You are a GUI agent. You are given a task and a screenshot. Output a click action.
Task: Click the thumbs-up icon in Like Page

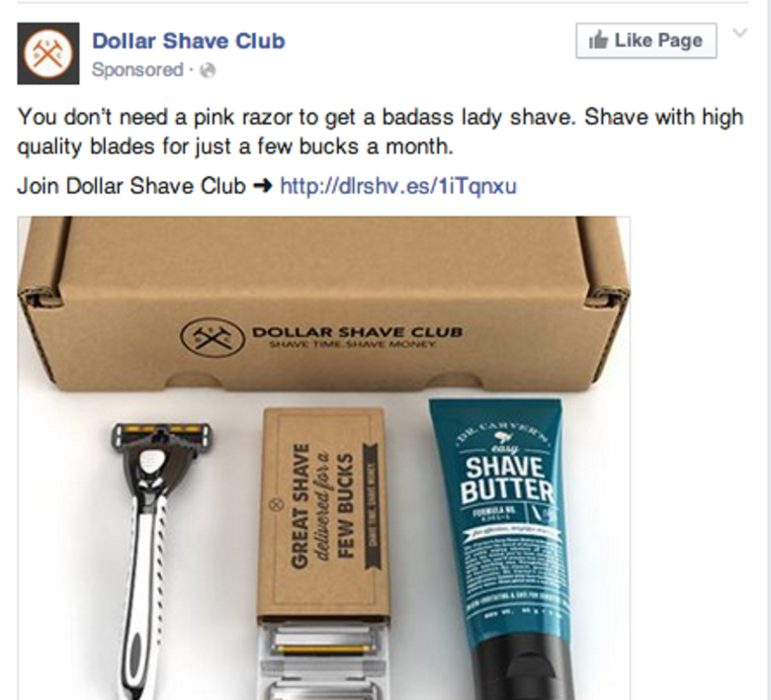coord(598,40)
